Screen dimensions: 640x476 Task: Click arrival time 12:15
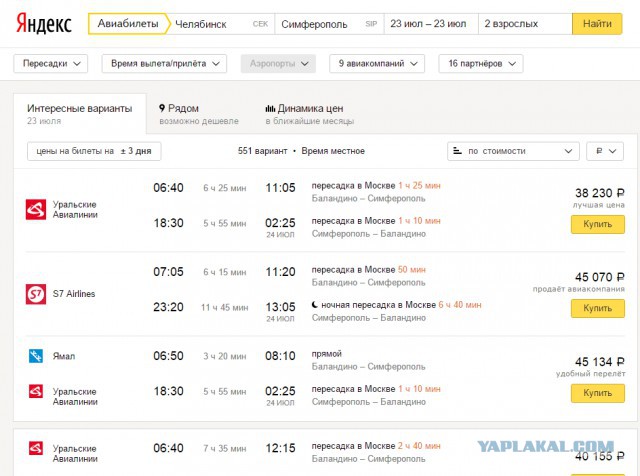click(x=280, y=448)
